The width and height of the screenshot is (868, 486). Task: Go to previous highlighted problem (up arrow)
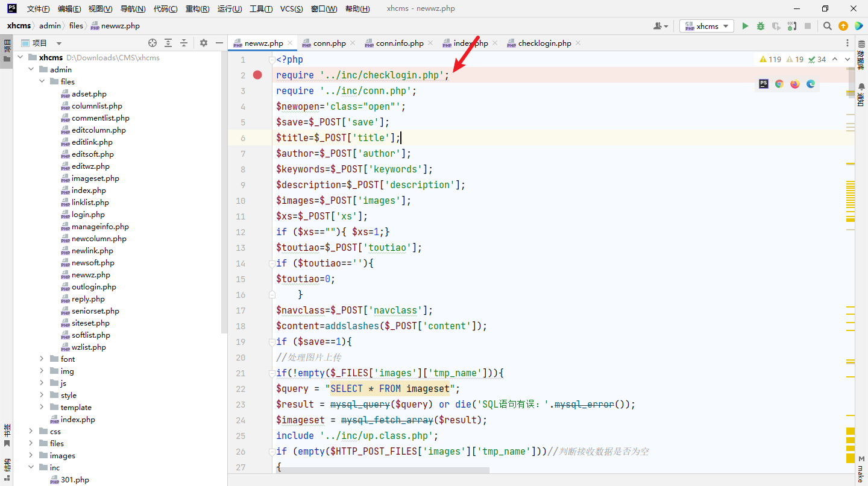tap(835, 59)
